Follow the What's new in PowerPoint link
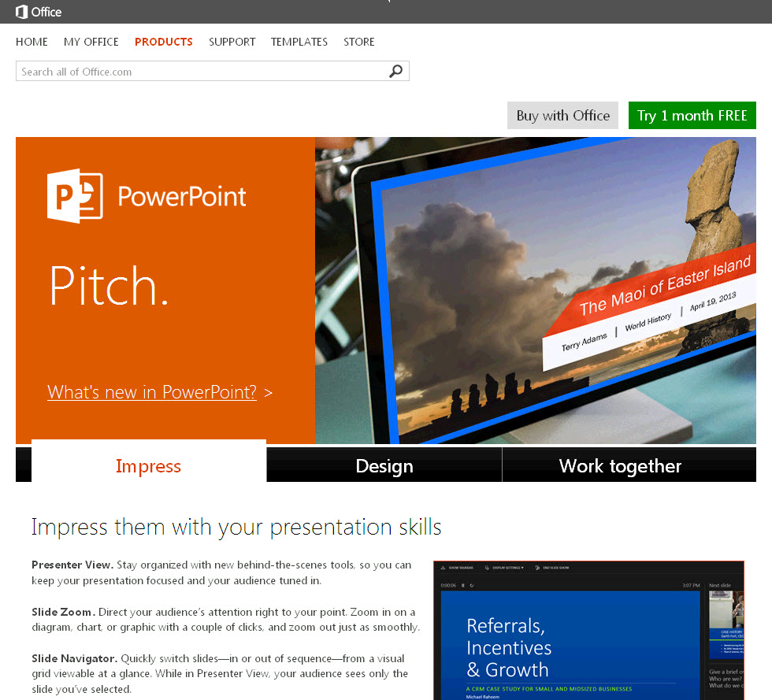The width and height of the screenshot is (772, 700). tap(152, 392)
